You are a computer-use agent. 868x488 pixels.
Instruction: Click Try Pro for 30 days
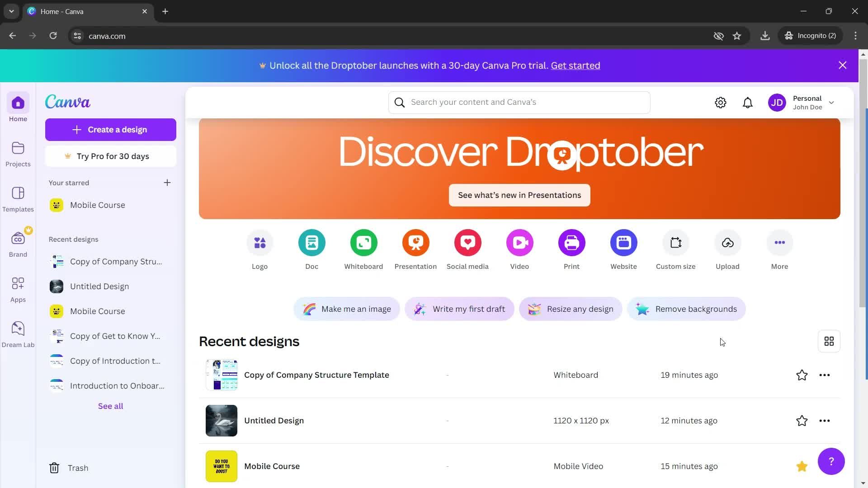pos(111,156)
